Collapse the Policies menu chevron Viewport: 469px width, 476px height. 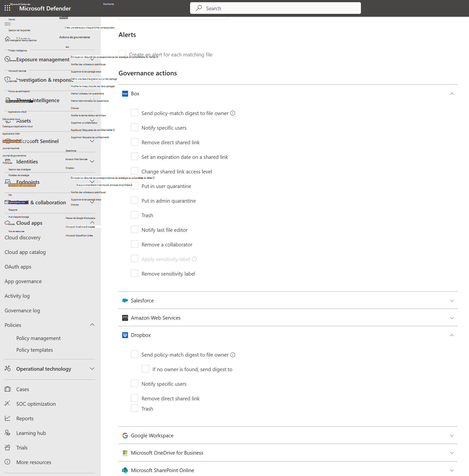click(x=92, y=325)
